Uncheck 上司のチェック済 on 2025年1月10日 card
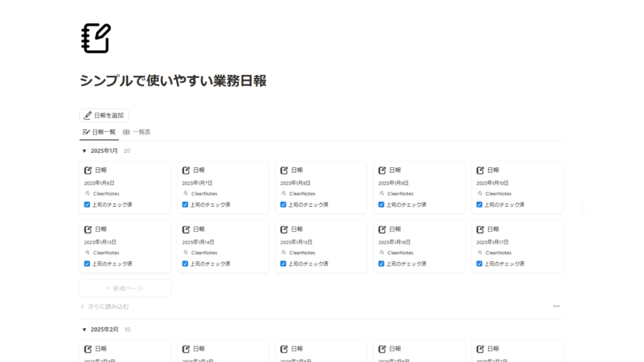644x362 pixels. point(479,204)
